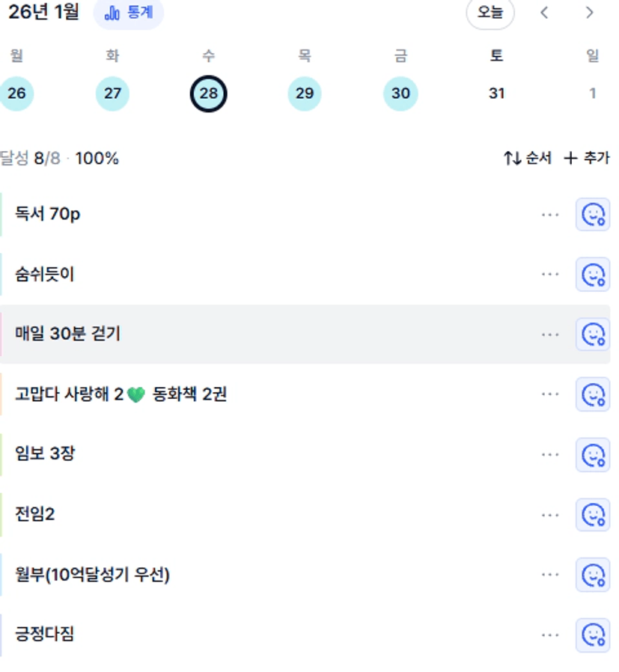Viewport: 619px width, 672px height.
Task: Click emoji icon beside 긍정다짐
Action: click(x=593, y=635)
